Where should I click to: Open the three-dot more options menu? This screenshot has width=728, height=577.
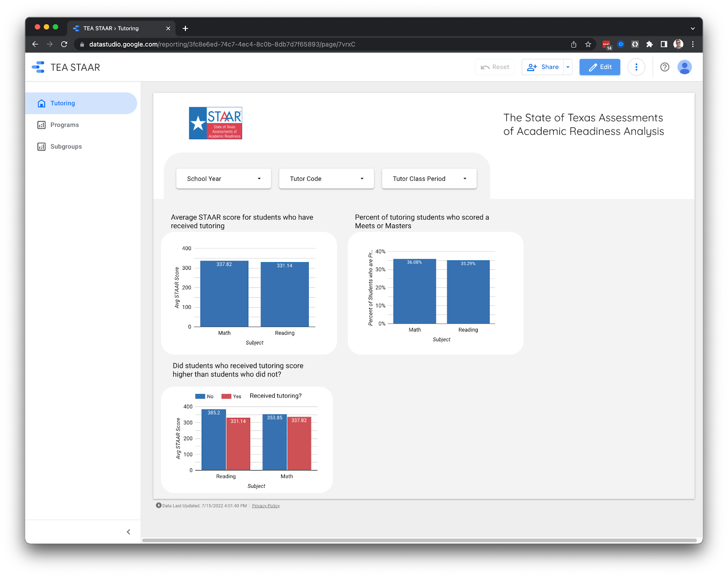[x=636, y=67]
